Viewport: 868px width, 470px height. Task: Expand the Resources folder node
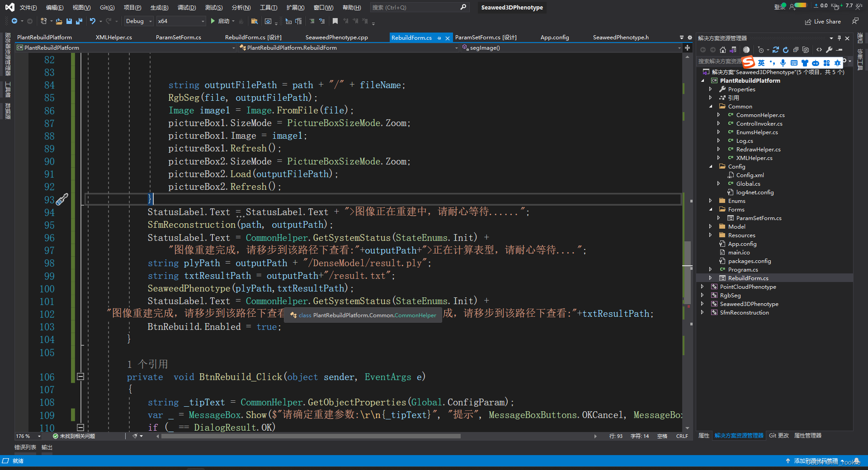click(711, 235)
